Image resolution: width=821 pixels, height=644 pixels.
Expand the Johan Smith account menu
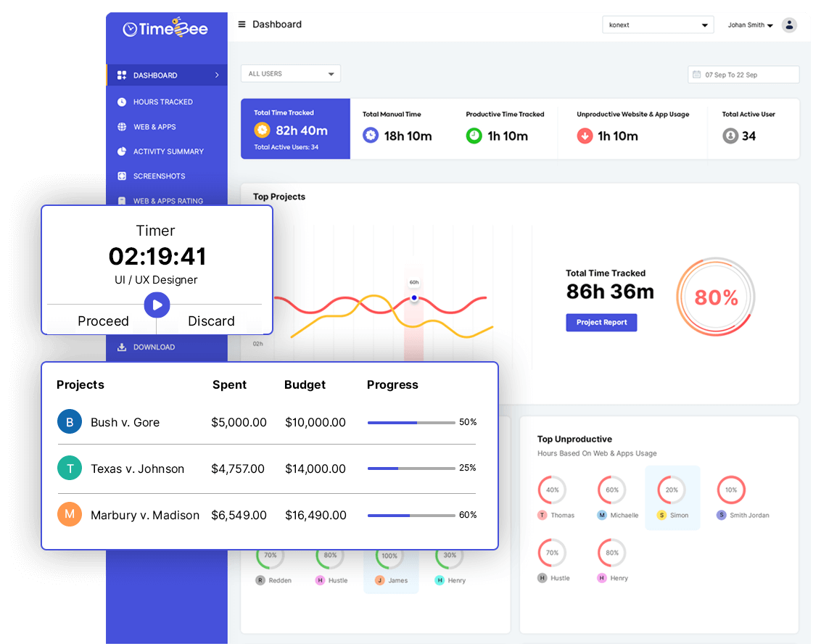click(749, 24)
